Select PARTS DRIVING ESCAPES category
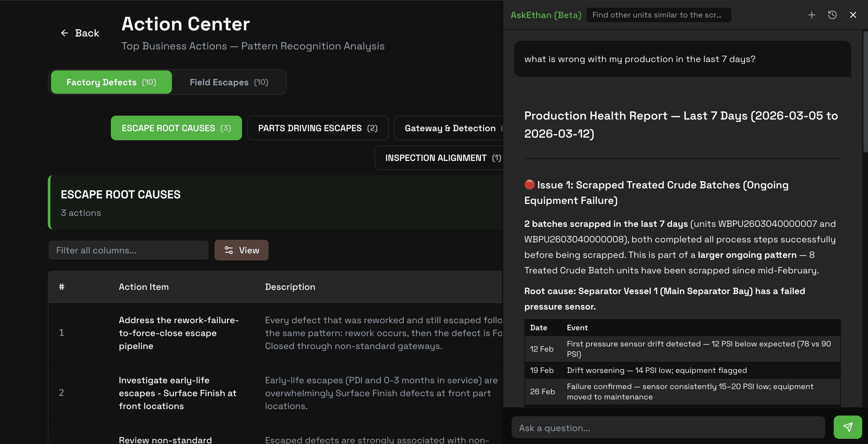 coord(317,128)
